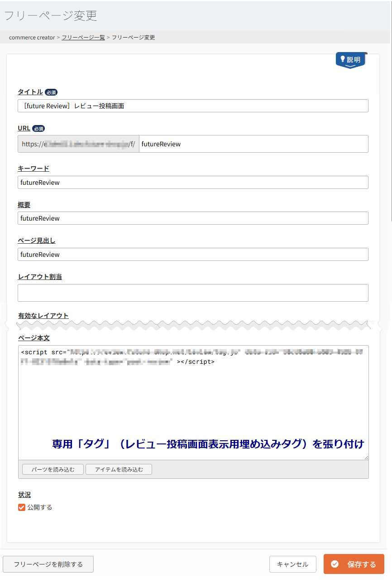Image resolution: width=392 pixels, height=583 pixels.
Task: Click inside the ページ本文 script textarea
Action: coord(193,399)
